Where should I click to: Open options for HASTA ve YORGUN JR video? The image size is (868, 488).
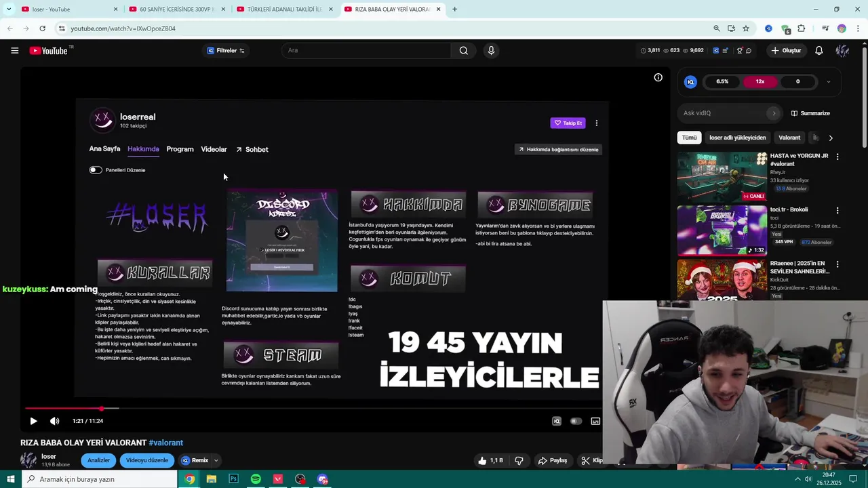[x=837, y=157]
